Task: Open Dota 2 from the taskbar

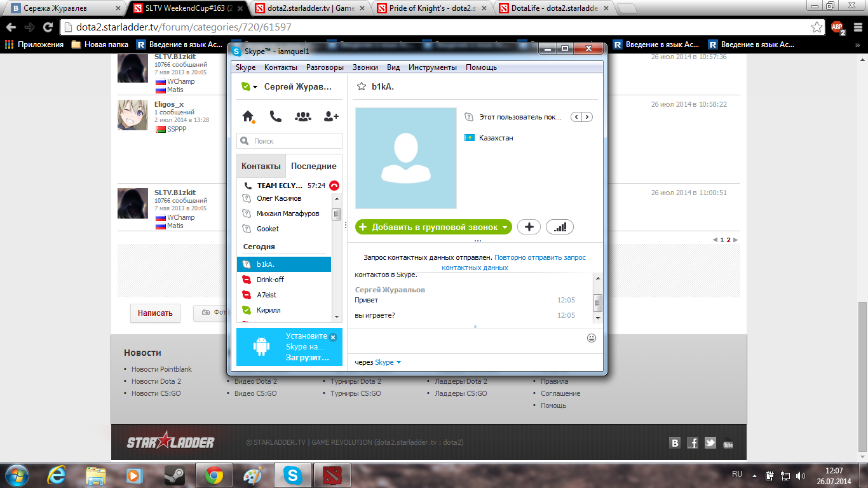Action: point(332,475)
